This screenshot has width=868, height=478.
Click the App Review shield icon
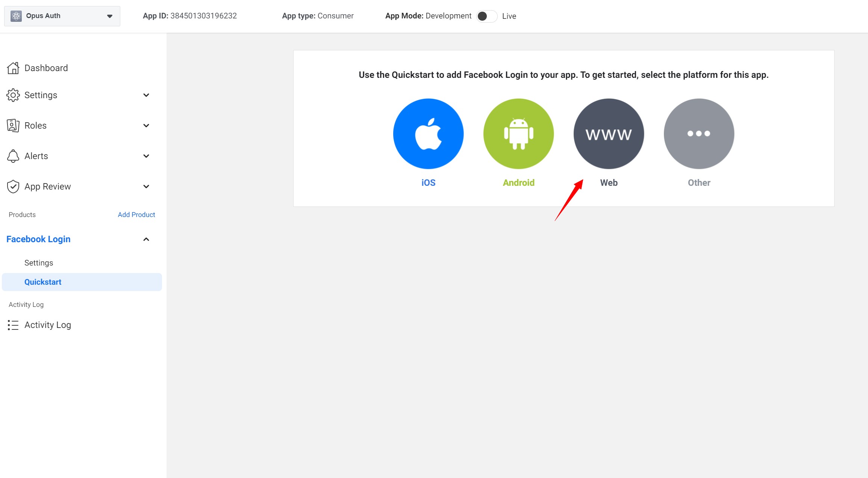point(13,187)
